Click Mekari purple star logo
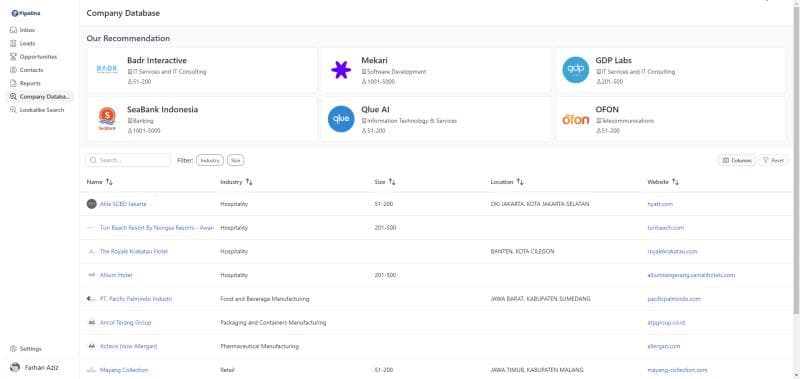Screen dimensions: 800x379 [x=341, y=70]
